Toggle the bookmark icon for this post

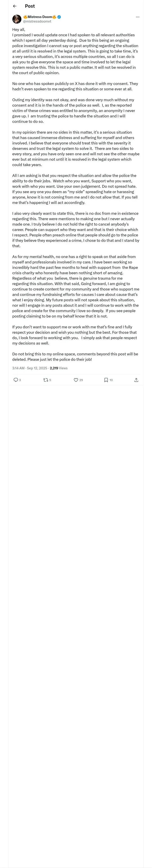(x=106, y=380)
